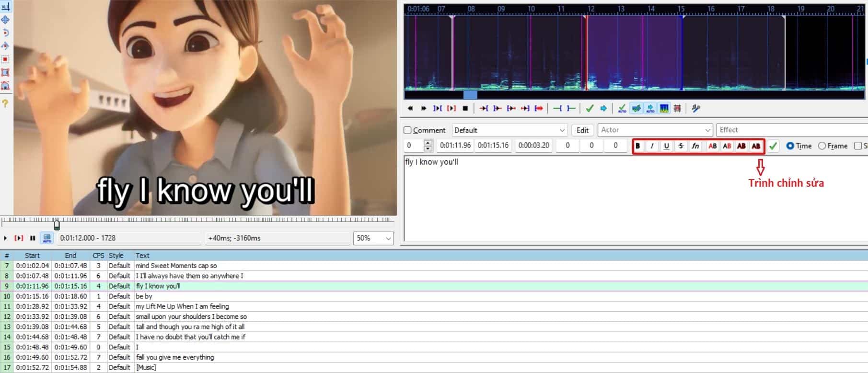
Task: Click the duration field 0:00:03.20
Action: [x=533, y=145]
